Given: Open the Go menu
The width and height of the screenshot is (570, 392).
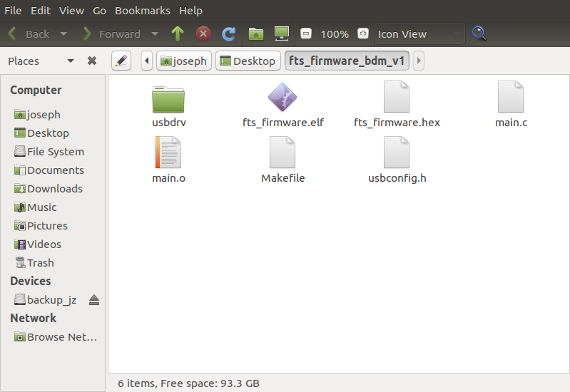Looking at the screenshot, I should point(99,11).
